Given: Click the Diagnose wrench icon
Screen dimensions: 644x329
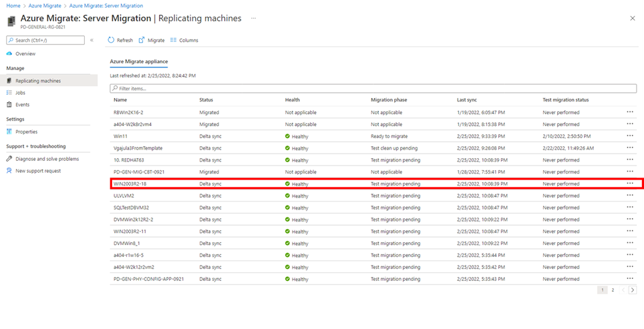Looking at the screenshot, I should [9, 159].
